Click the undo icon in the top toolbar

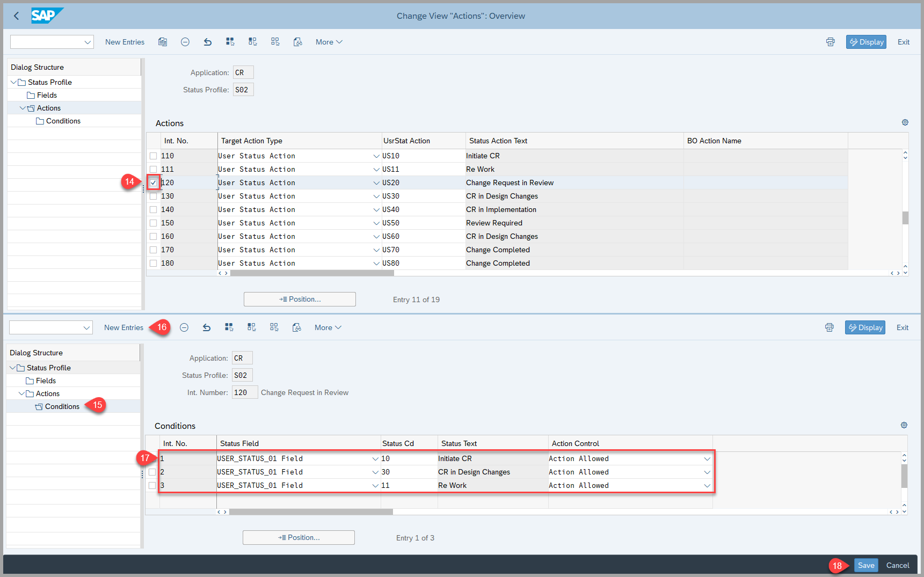pyautogui.click(x=208, y=42)
